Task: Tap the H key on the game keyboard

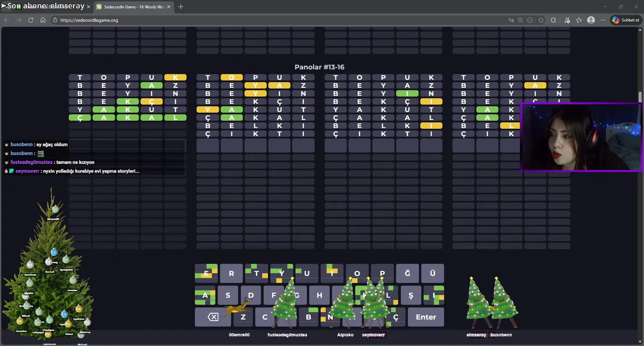Action: (x=319, y=296)
